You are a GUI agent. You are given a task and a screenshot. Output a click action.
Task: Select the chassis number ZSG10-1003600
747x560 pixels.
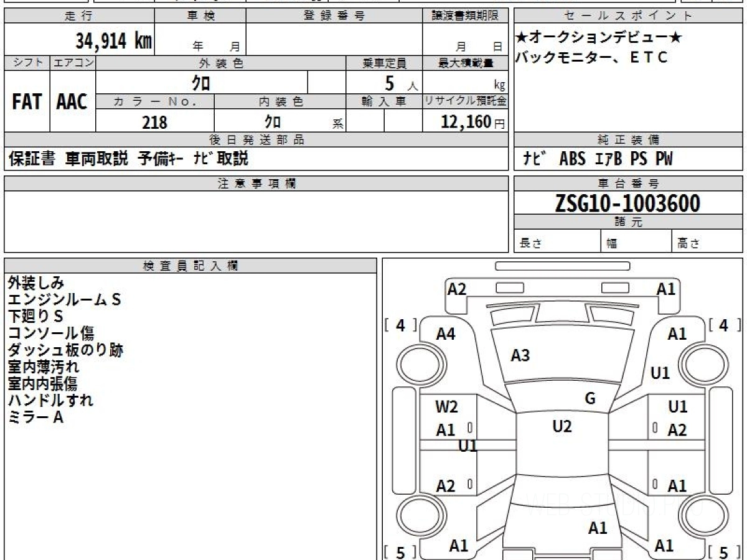pos(627,203)
